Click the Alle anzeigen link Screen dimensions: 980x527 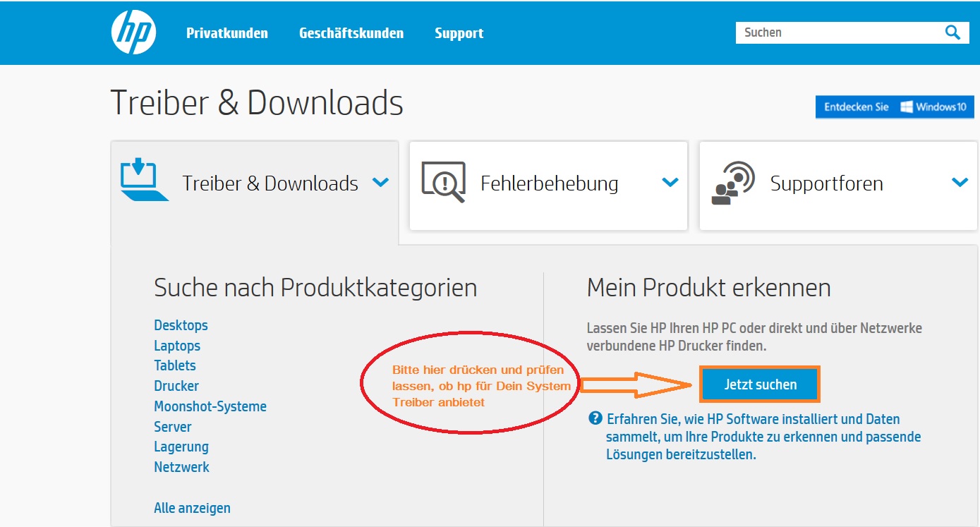tap(192, 508)
